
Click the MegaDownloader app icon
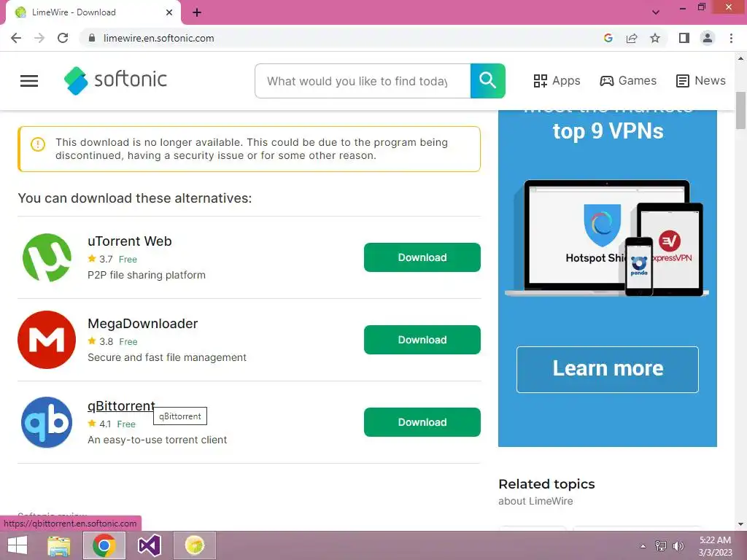pos(47,340)
